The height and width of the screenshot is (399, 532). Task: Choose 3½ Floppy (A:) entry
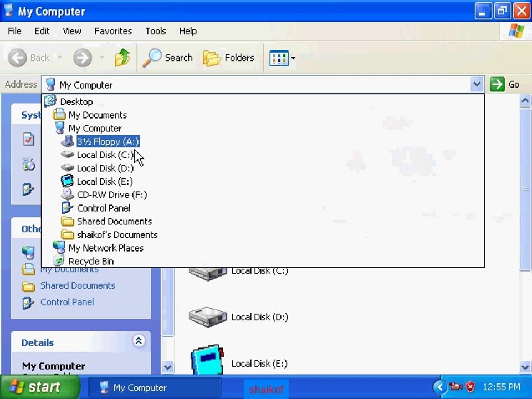[x=108, y=141]
